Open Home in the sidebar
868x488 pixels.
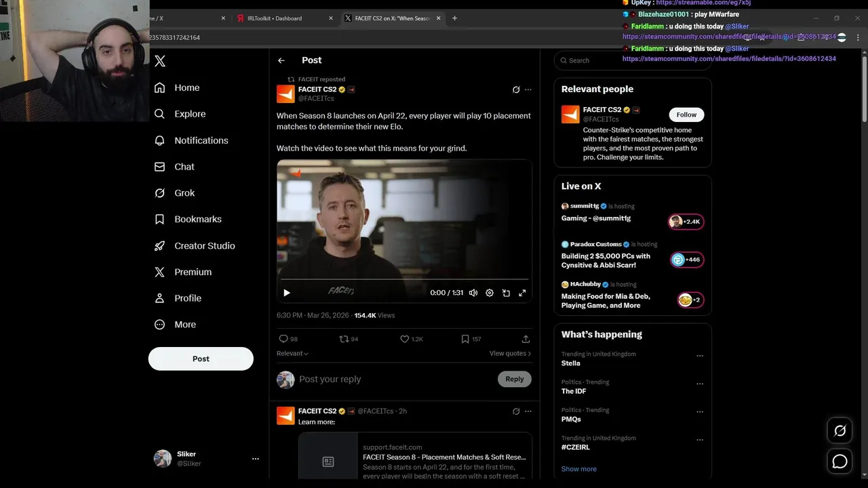(x=177, y=87)
